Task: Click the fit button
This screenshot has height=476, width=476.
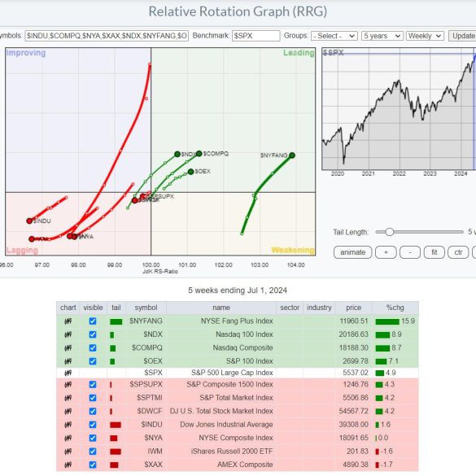Action: point(435,252)
